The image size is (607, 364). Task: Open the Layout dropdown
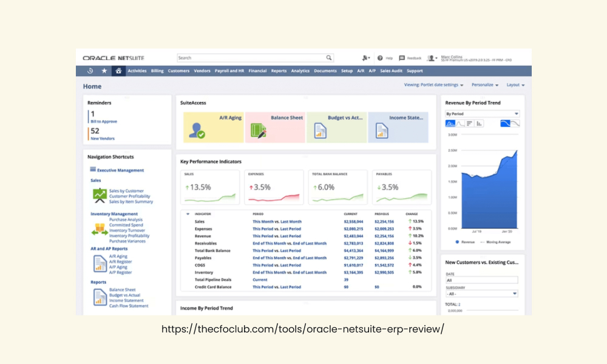[515, 85]
